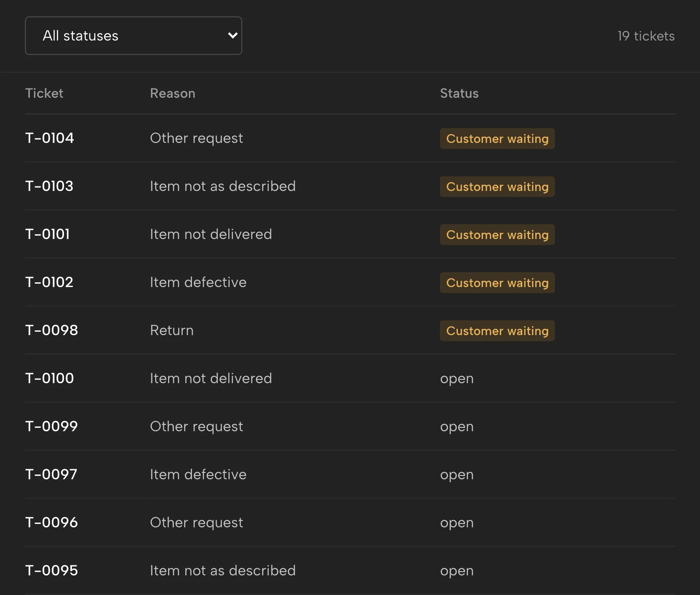Screen dimensions: 700x595
Task: Select ticket T-0099
Action: click(x=51, y=426)
